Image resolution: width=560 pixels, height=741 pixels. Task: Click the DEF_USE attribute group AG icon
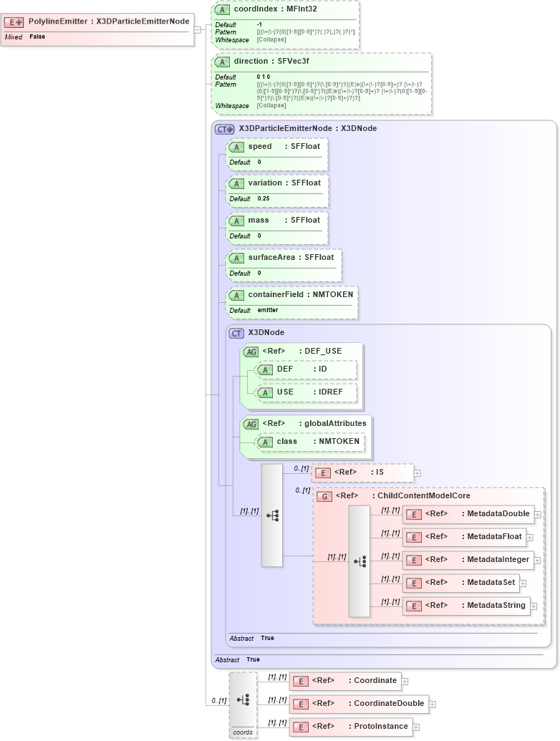[x=251, y=352]
